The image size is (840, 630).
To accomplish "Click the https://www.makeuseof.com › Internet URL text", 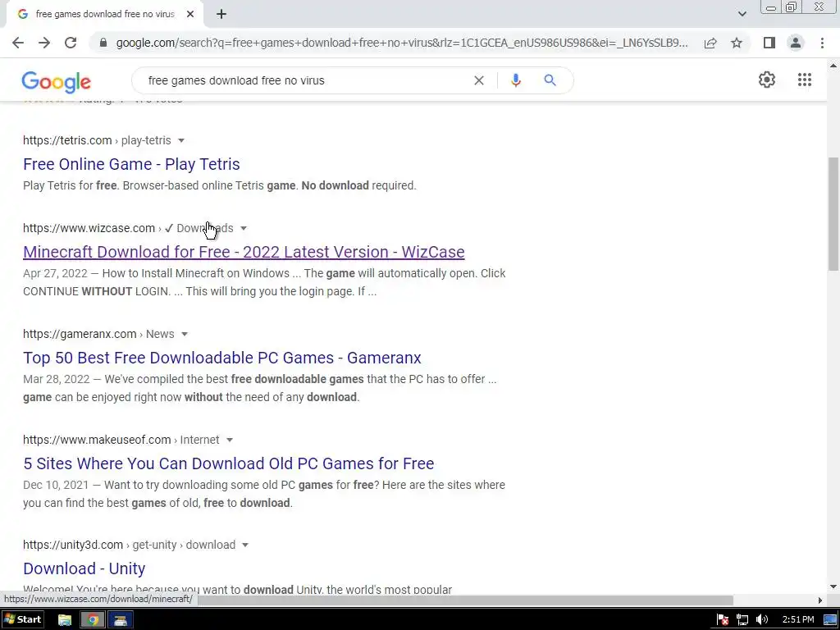I will [x=121, y=440].
